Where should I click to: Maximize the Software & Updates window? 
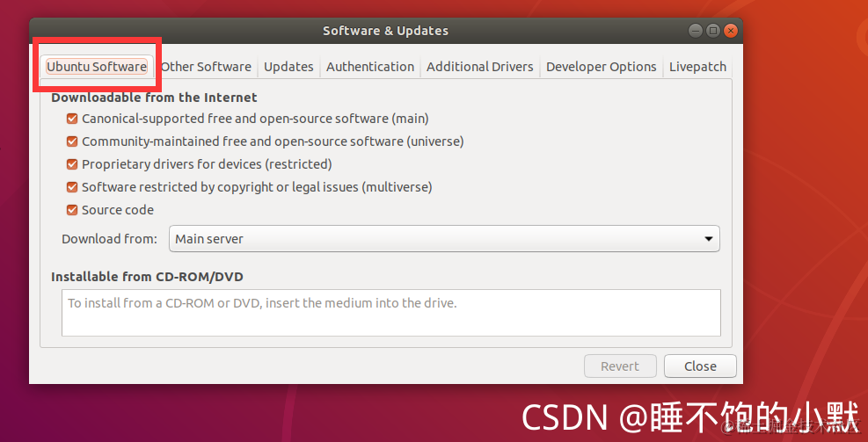[713, 31]
